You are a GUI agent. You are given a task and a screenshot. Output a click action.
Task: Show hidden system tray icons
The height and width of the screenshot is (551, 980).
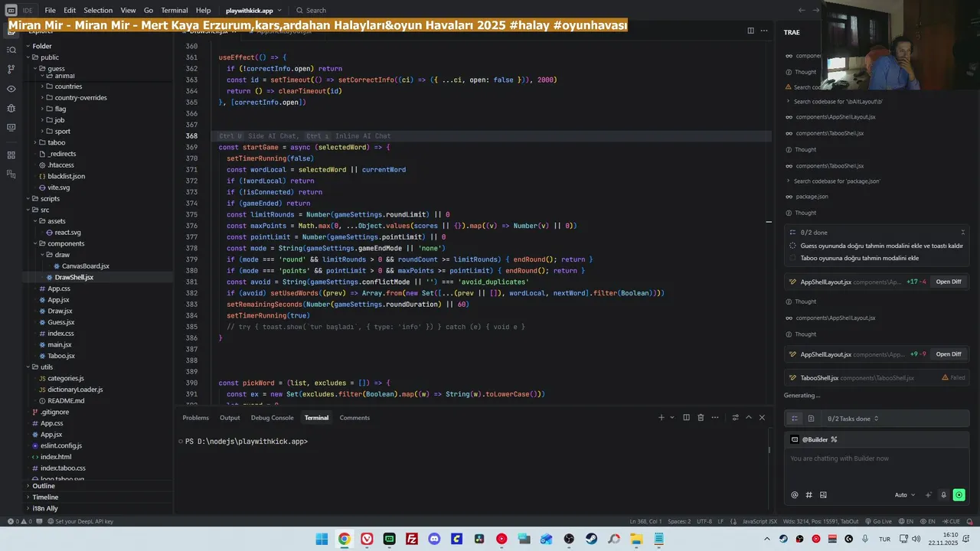coord(766,540)
